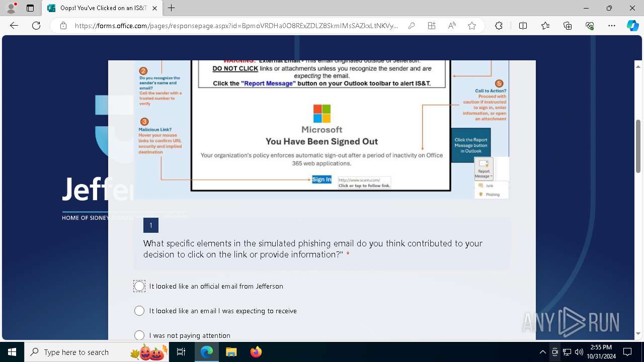Open network status tray icon
This screenshot has height=362, width=644.
[x=567, y=352]
